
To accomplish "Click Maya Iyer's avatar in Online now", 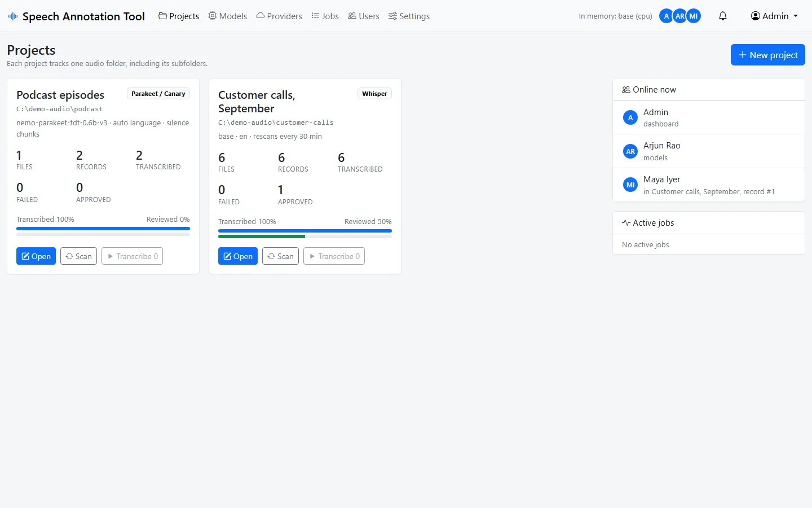I will pos(630,185).
